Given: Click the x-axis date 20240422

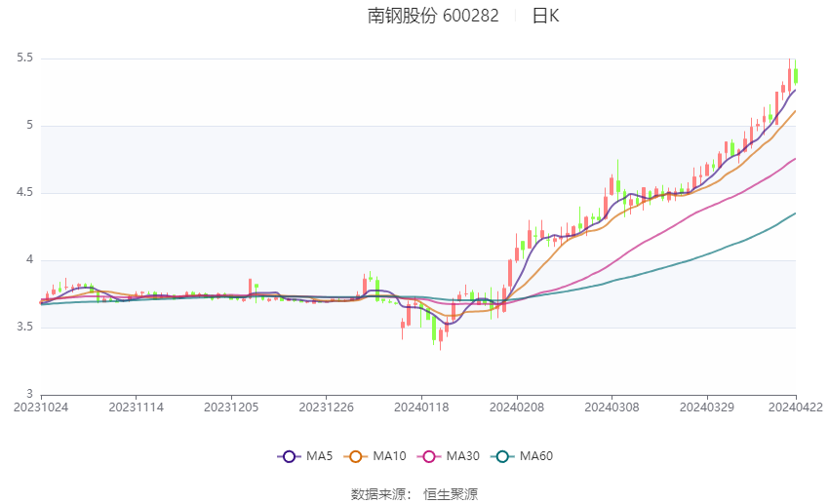Looking at the screenshot, I should tap(796, 407).
